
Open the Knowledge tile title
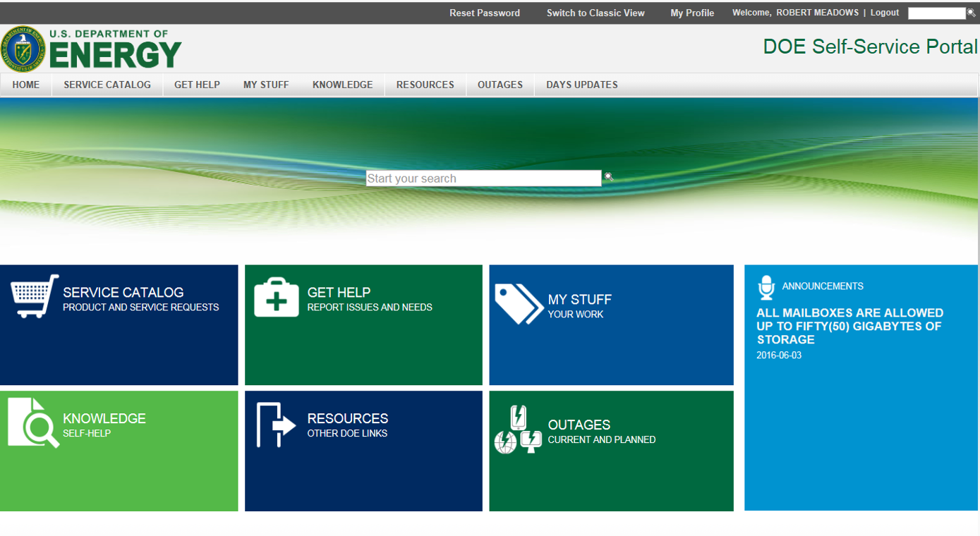pos(104,418)
